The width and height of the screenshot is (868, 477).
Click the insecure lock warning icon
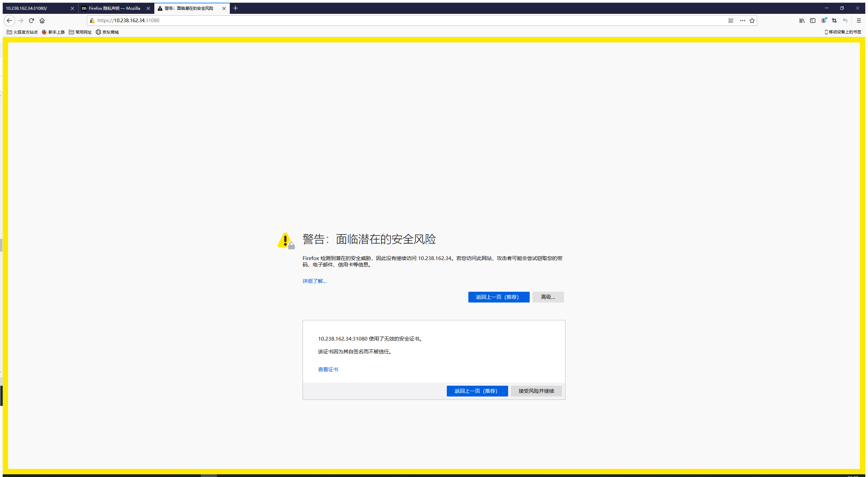click(x=92, y=21)
